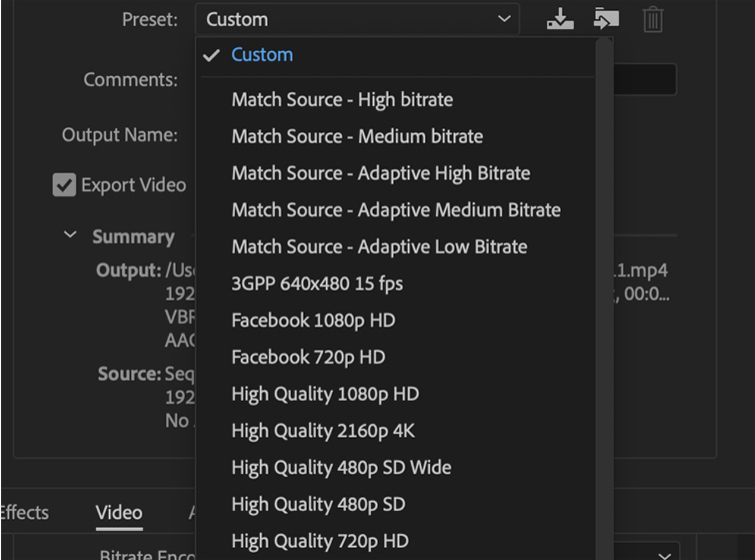This screenshot has height=560, width=755.
Task: Choose Match Source - Adaptive Low Bitrate
Action: point(379,247)
